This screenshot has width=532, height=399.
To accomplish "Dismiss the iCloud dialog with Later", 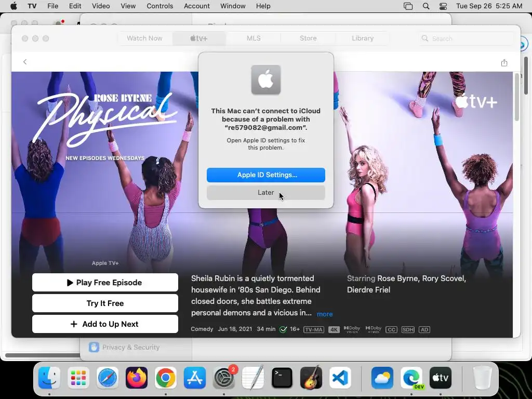I will click(265, 192).
